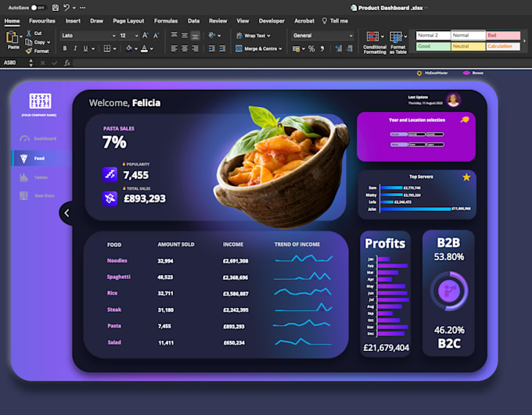
Task: Centre text horizontally
Action: 185,48
